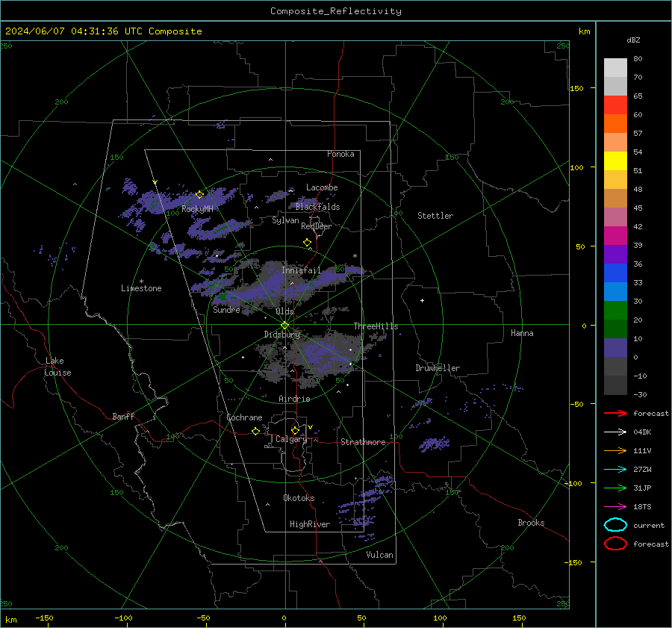Click the RedDeer city label
The height and width of the screenshot is (628, 672).
(317, 226)
